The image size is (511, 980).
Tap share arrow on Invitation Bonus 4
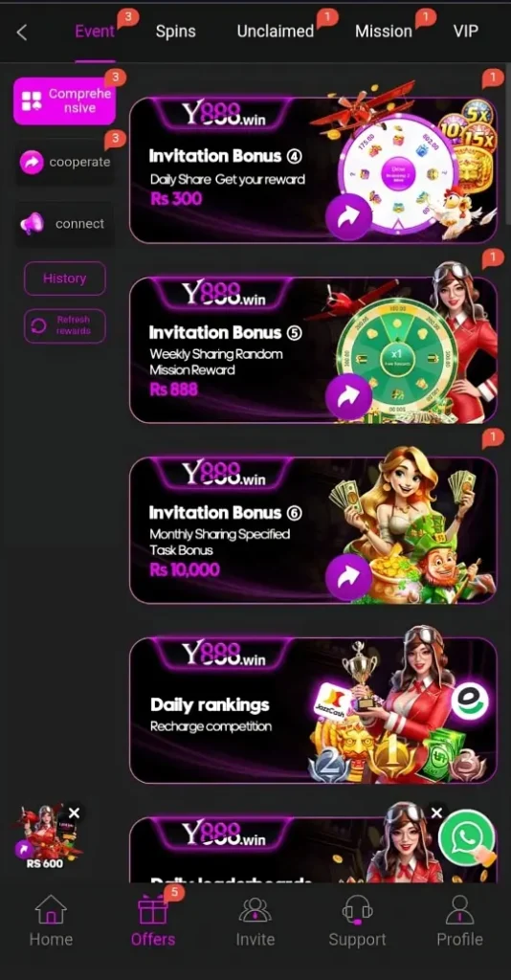pyautogui.click(x=348, y=217)
